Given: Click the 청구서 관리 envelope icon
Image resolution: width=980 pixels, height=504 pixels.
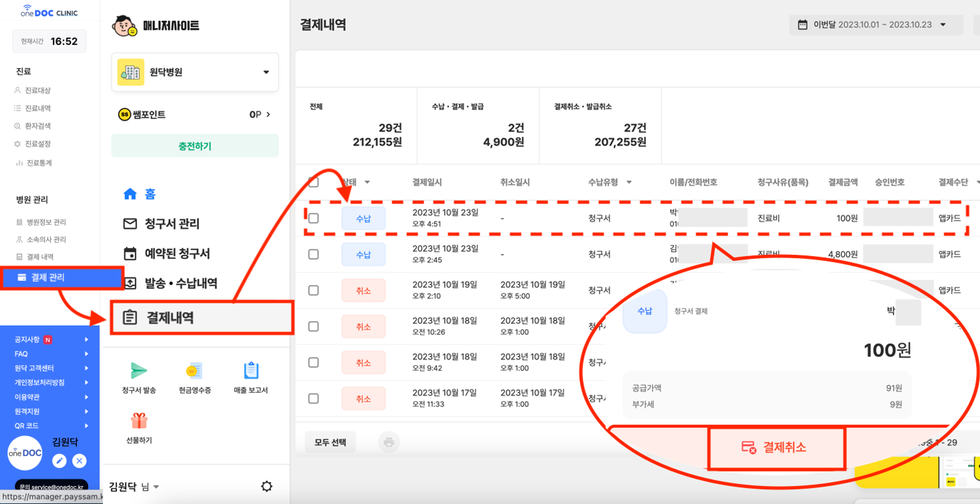Looking at the screenshot, I should point(130,224).
